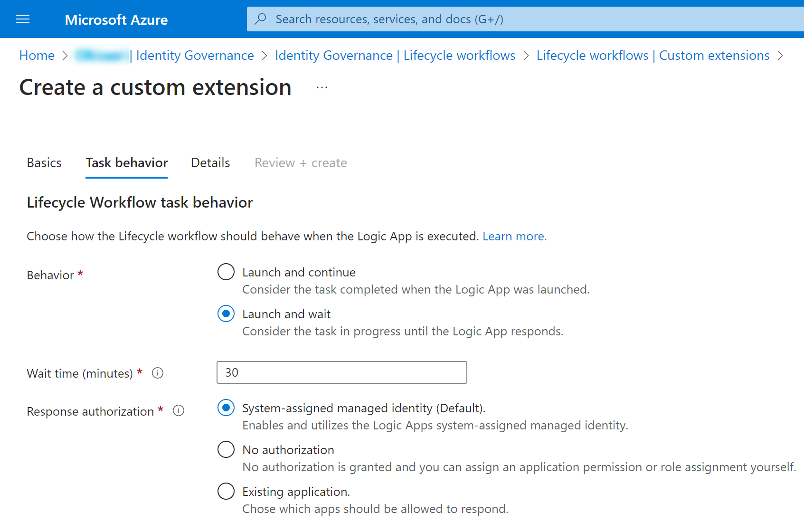The image size is (804, 532).
Task: Go to the Review + create tab
Action: (x=301, y=163)
